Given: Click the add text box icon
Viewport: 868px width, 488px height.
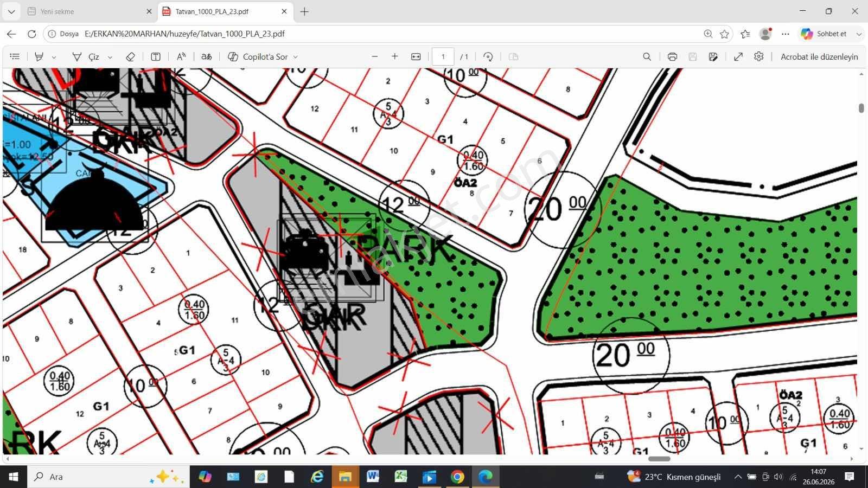Looking at the screenshot, I should [156, 56].
